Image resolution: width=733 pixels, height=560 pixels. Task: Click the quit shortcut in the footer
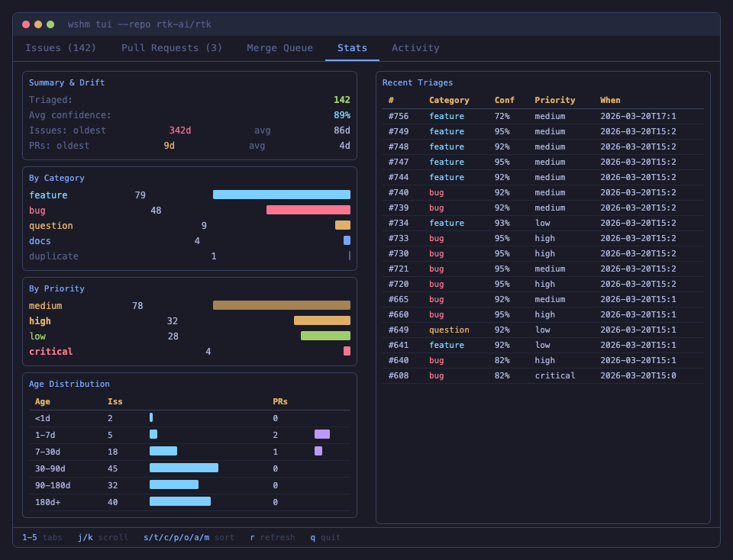coord(325,537)
